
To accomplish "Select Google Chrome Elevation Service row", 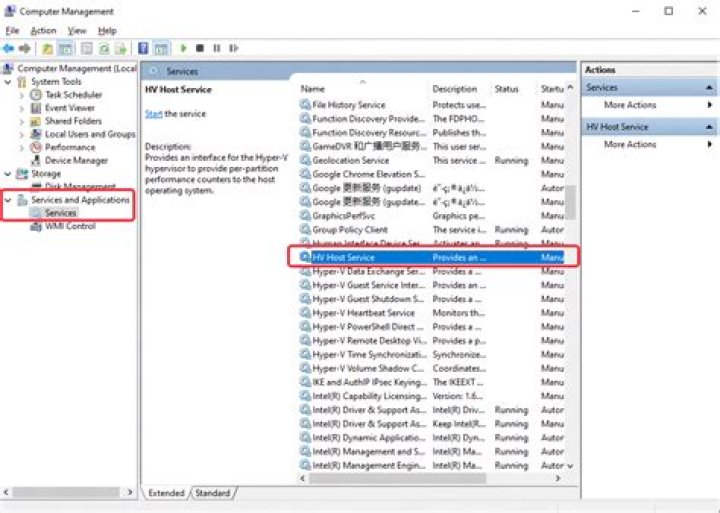I will coord(431,174).
